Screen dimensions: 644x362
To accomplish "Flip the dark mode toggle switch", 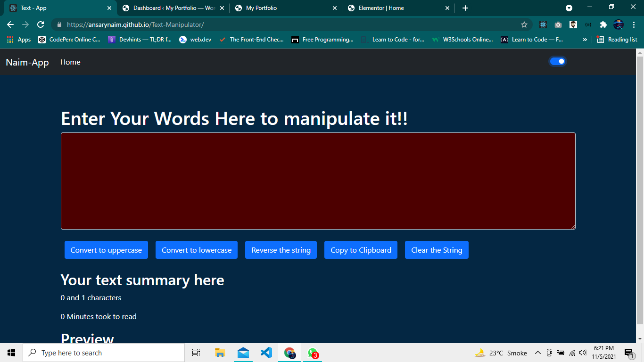I will [558, 61].
